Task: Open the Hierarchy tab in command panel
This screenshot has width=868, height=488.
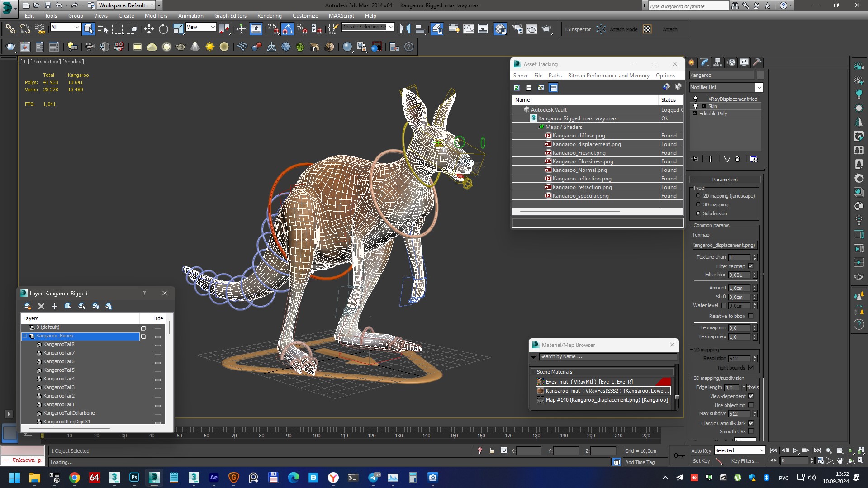Action: pyautogui.click(x=718, y=62)
